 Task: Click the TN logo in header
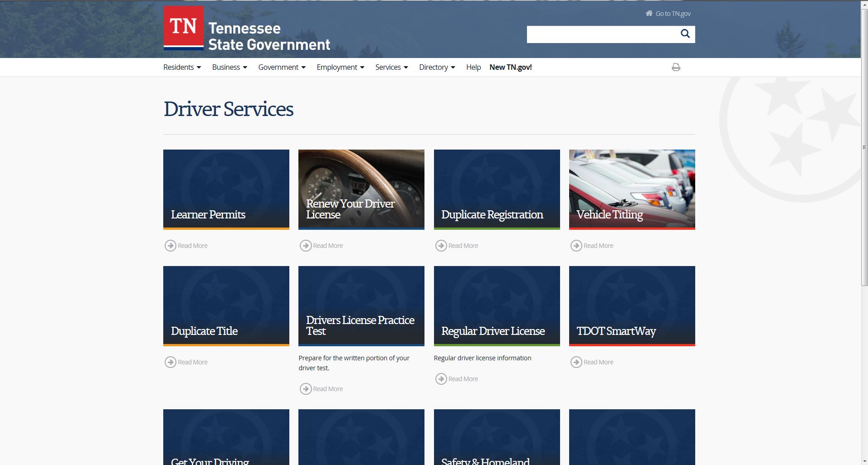click(184, 28)
